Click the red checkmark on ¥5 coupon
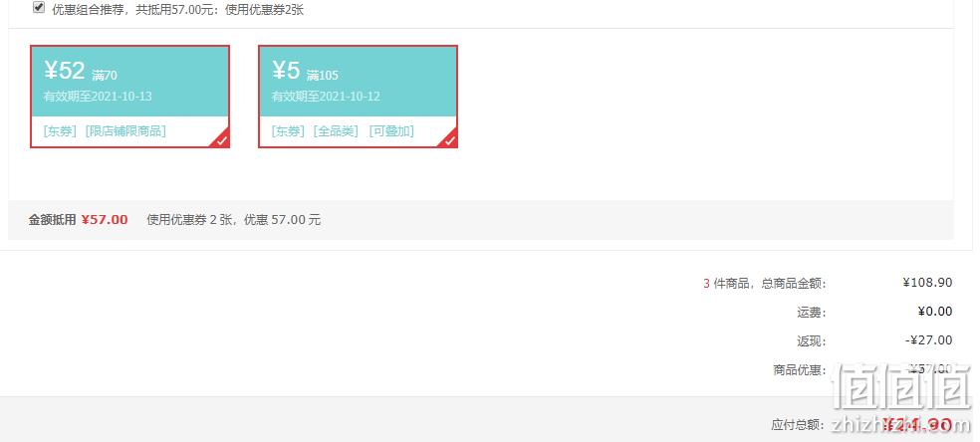 [x=450, y=140]
